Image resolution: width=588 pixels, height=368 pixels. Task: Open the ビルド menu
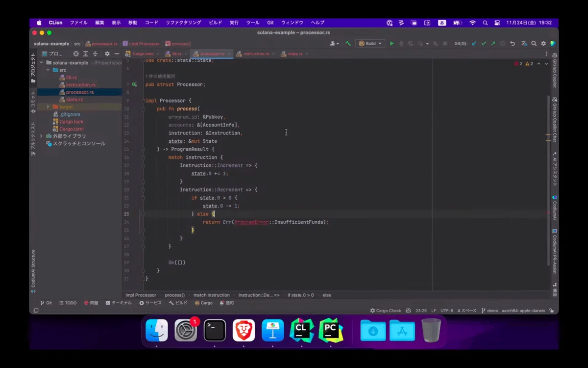click(x=215, y=23)
